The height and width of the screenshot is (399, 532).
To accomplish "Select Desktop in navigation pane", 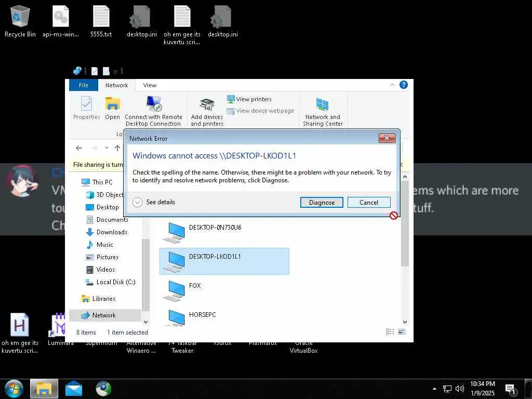I will point(102,207).
